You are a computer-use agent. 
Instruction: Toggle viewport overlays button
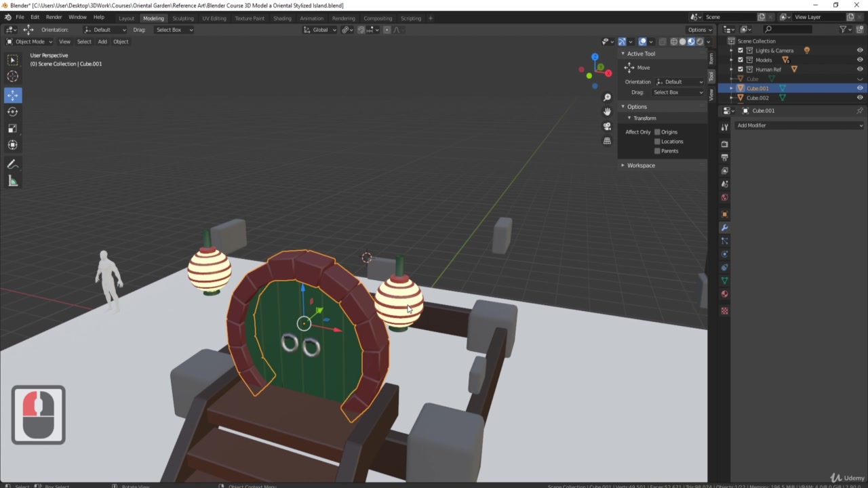tap(643, 41)
